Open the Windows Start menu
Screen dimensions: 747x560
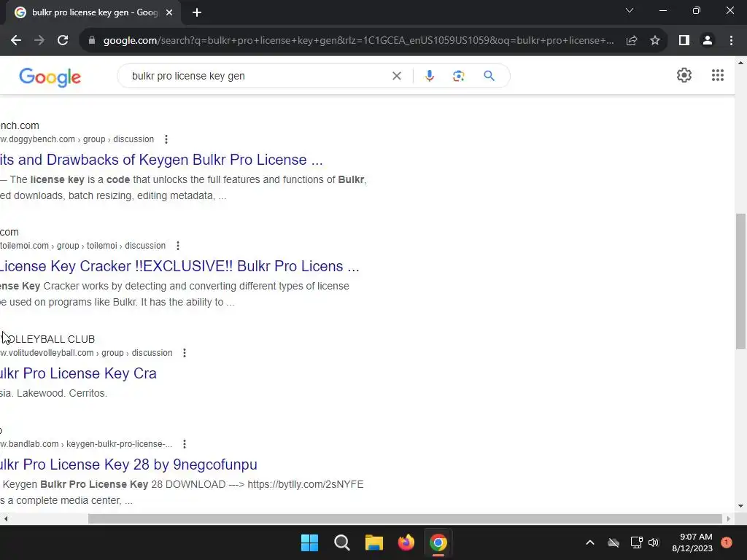click(x=309, y=542)
